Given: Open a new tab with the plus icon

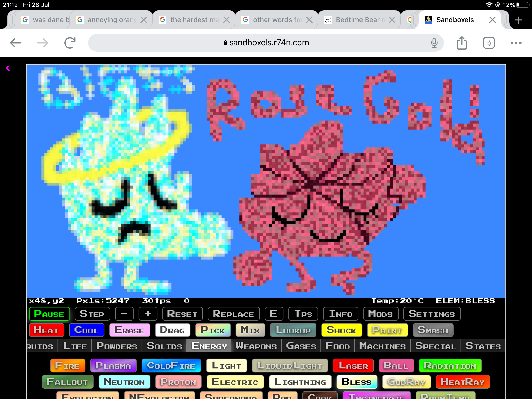Looking at the screenshot, I should coord(518,20).
